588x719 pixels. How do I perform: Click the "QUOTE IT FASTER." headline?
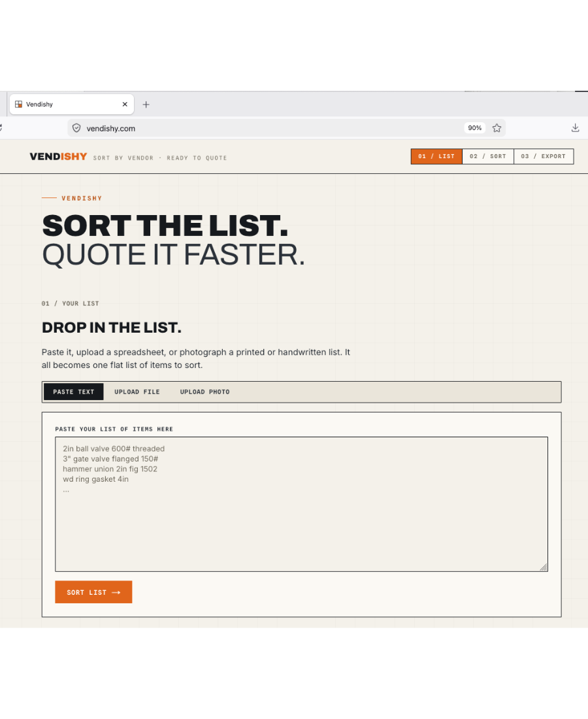point(173,255)
